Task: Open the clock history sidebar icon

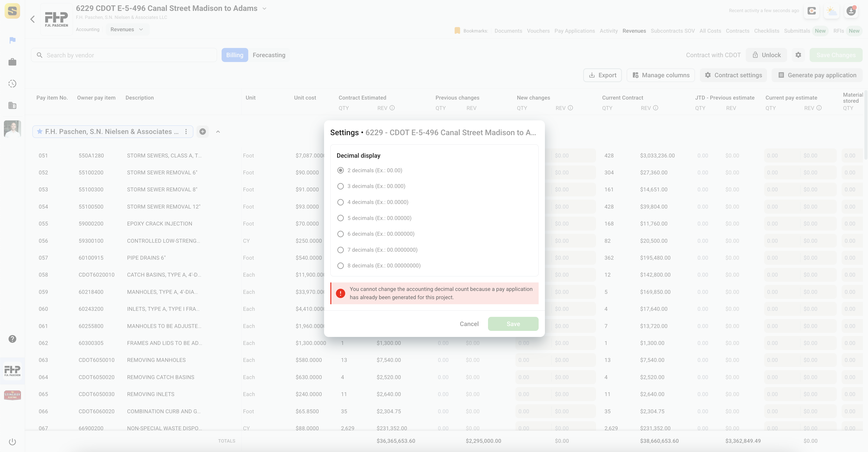Action: 12,84
